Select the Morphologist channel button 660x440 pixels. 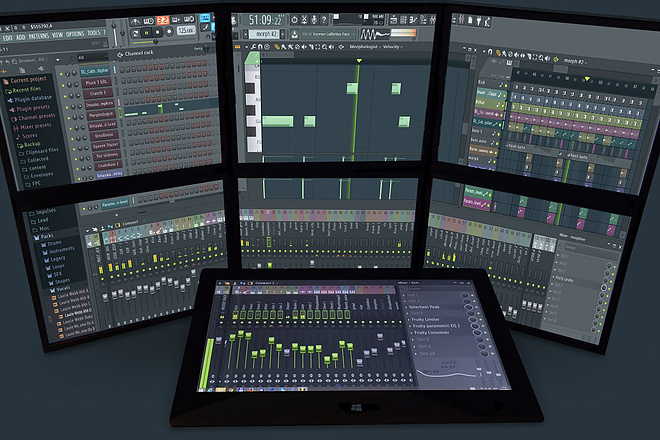coord(101,115)
